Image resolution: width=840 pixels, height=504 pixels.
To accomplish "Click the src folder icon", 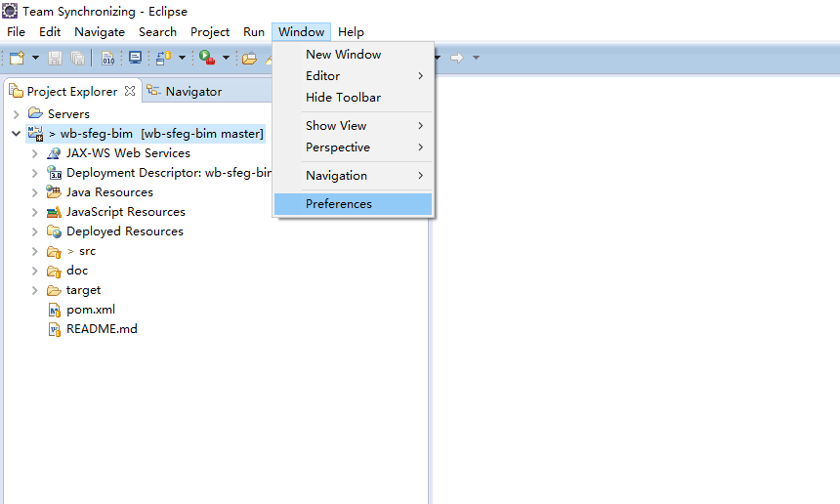I will click(54, 251).
